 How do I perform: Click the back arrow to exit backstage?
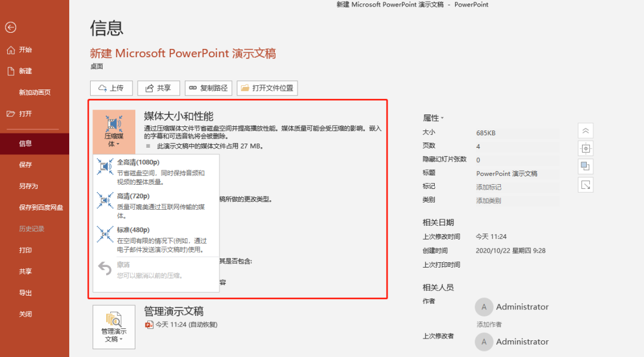(x=11, y=27)
